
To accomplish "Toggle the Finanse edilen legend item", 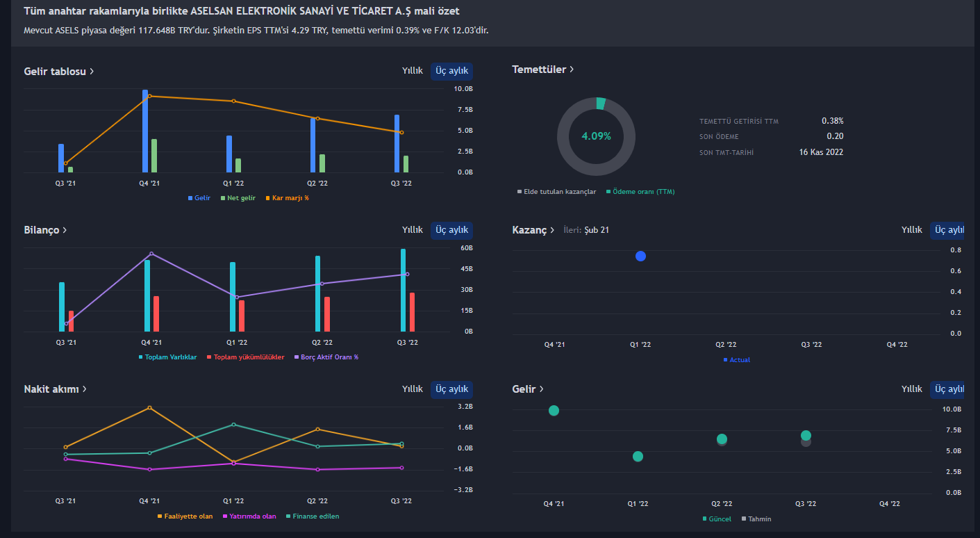I will tap(313, 516).
